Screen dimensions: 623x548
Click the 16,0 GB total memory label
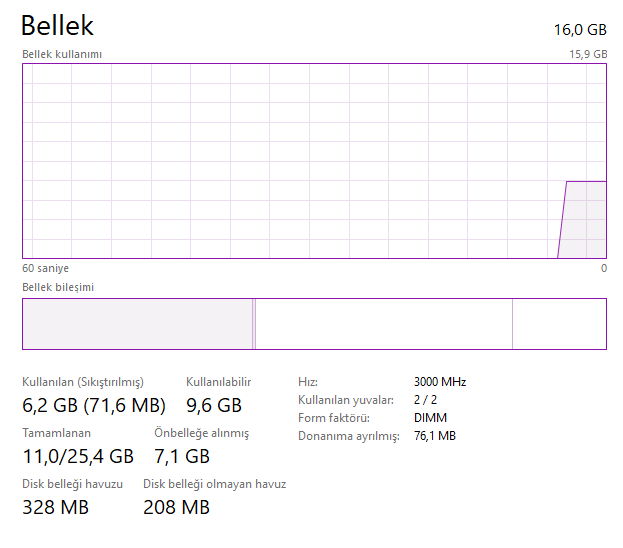(580, 29)
